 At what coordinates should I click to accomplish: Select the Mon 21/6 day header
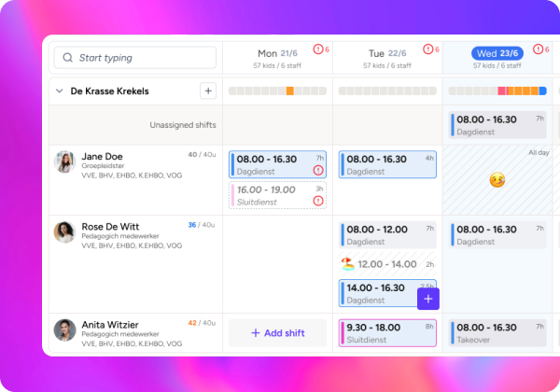click(275, 53)
